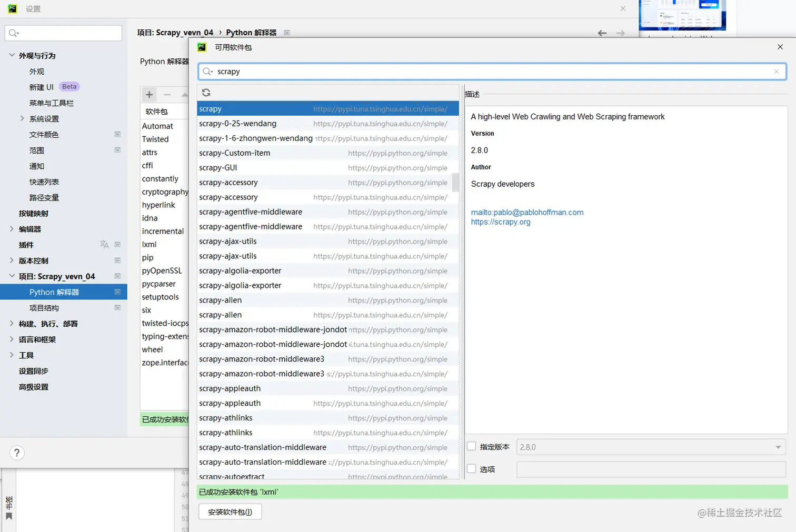This screenshot has width=796, height=532.
Task: Enable the 指定版本 checkbox
Action: pyautogui.click(x=472, y=446)
